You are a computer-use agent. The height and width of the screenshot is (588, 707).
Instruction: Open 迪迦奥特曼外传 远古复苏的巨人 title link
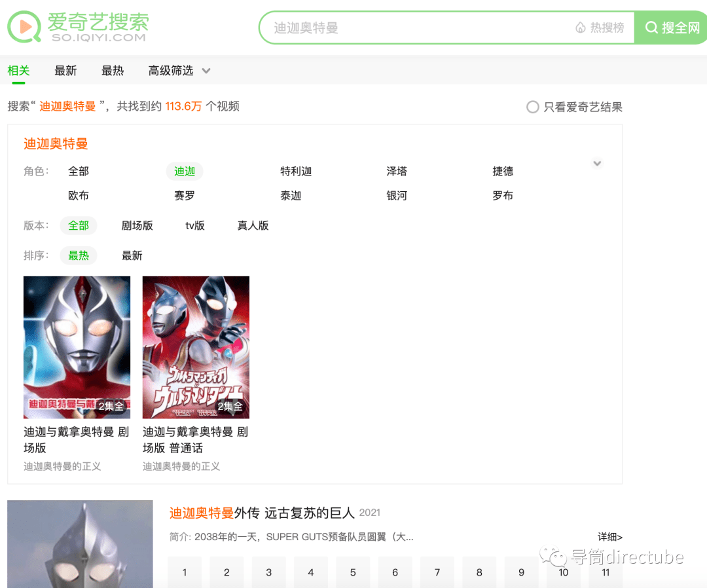tap(262, 513)
